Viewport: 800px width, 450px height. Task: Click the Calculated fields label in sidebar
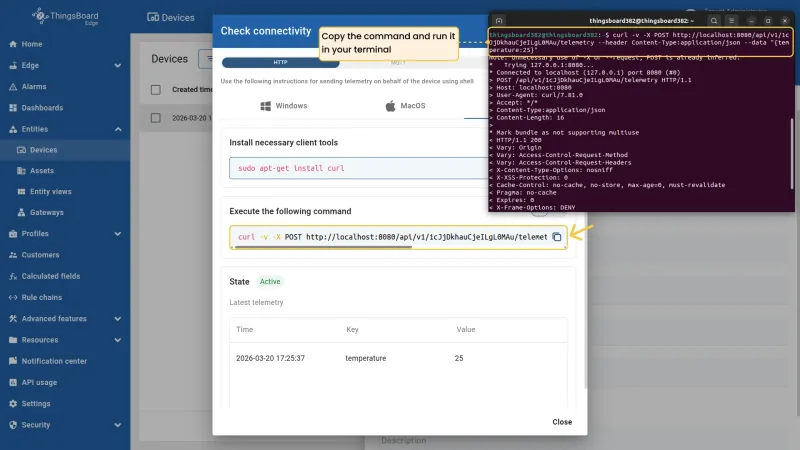51,276
